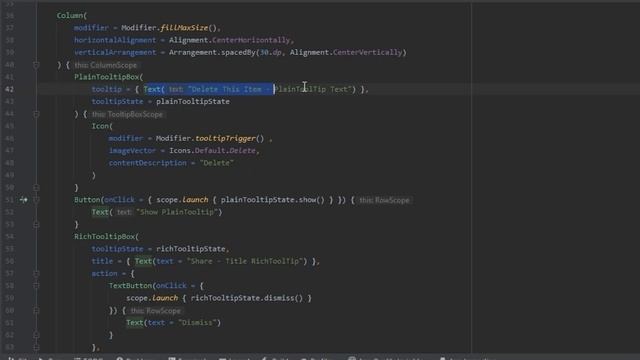Click 'verticalArrangement' parameter name
This screenshot has height=360, width=640.
(x=115, y=52)
